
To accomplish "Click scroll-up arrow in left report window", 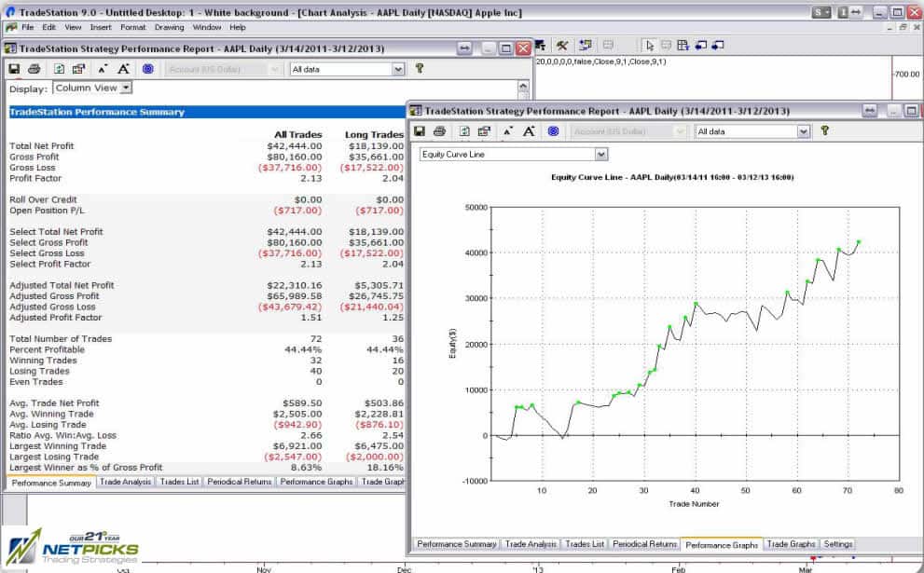I will pyautogui.click(x=523, y=88).
